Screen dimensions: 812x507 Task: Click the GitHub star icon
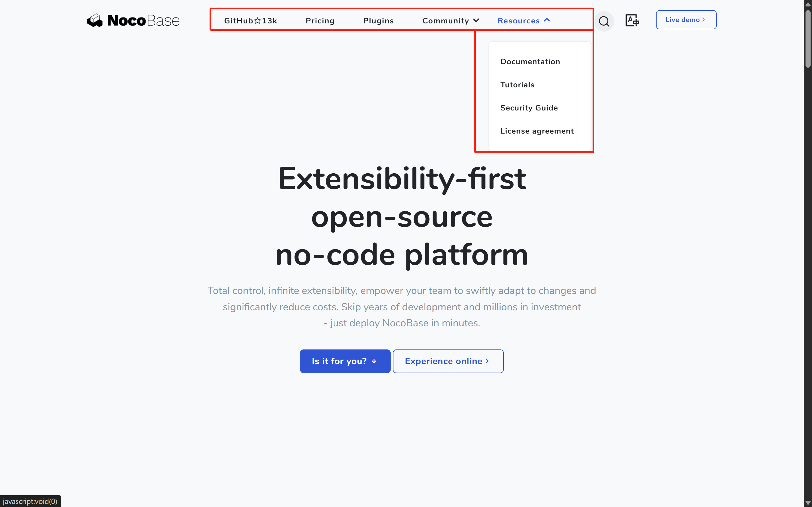pyautogui.click(x=258, y=21)
